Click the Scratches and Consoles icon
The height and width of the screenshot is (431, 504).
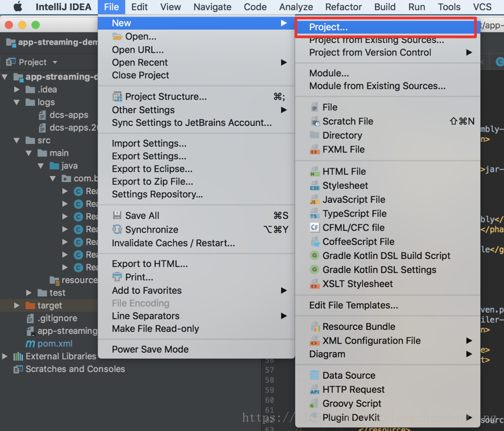[x=18, y=369]
